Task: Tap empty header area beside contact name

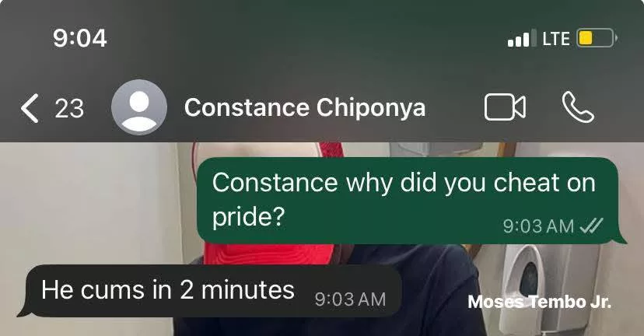Action: click(x=455, y=107)
